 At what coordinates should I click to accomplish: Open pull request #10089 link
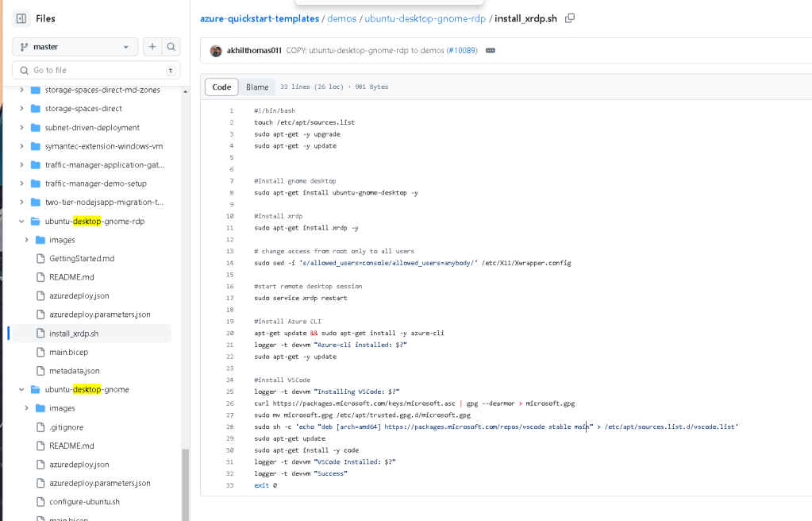coord(462,50)
